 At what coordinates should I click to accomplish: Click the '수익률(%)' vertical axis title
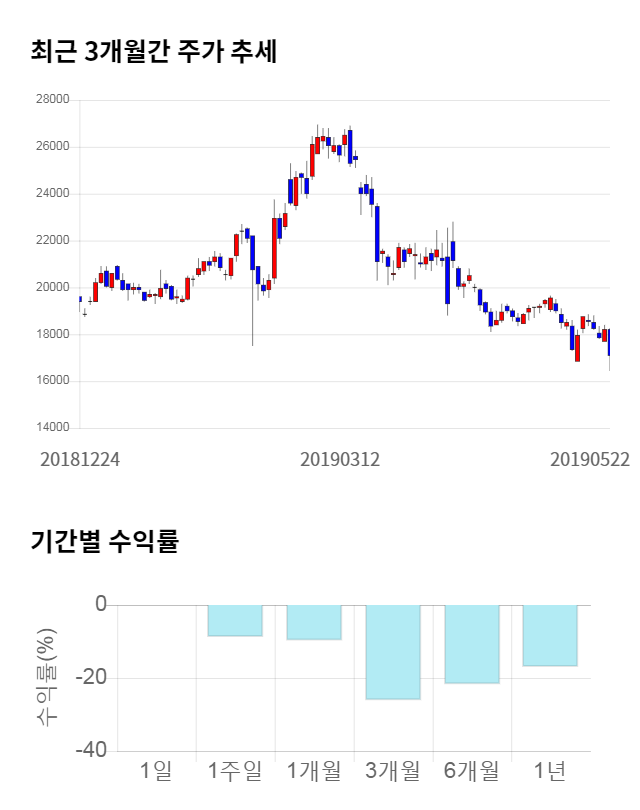click(47, 677)
